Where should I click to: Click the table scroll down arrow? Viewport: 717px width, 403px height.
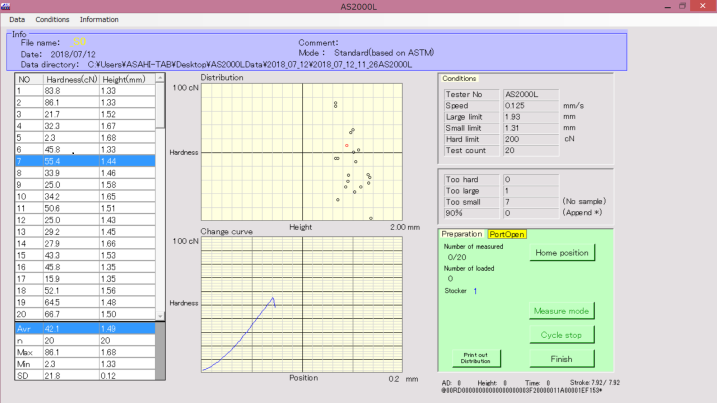pos(160,316)
